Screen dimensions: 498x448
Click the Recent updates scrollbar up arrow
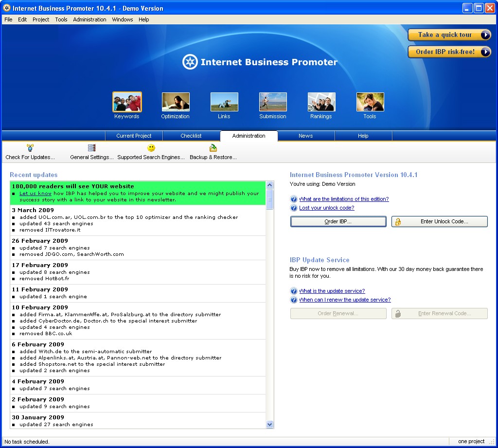tap(269, 185)
